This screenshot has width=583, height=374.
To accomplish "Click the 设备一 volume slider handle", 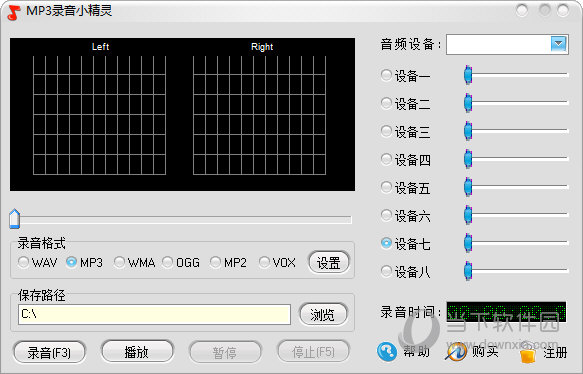I will (x=468, y=75).
